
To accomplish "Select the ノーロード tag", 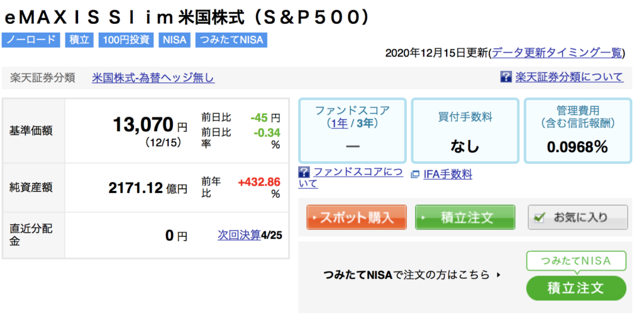I will [x=31, y=40].
